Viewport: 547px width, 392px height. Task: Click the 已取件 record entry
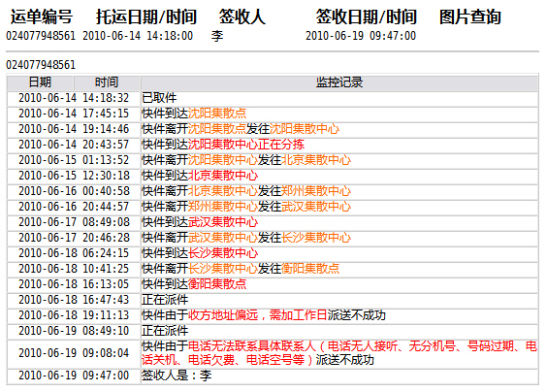159,98
